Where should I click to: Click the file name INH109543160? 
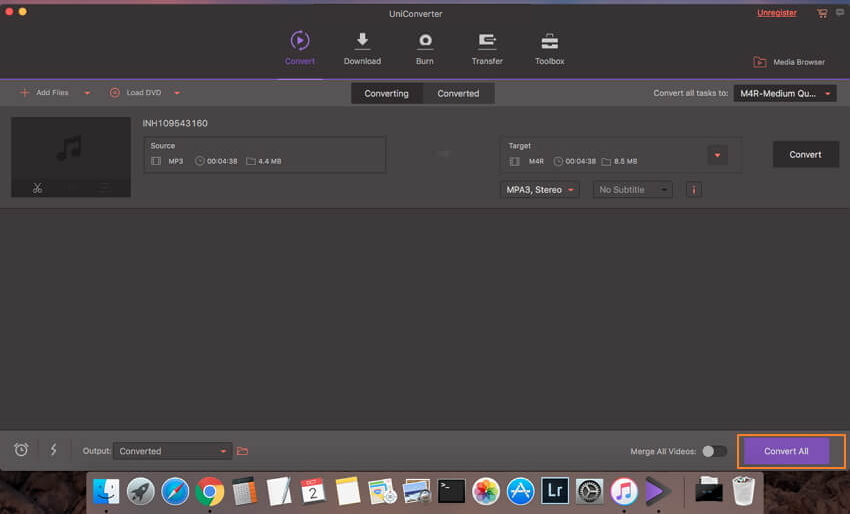click(175, 123)
